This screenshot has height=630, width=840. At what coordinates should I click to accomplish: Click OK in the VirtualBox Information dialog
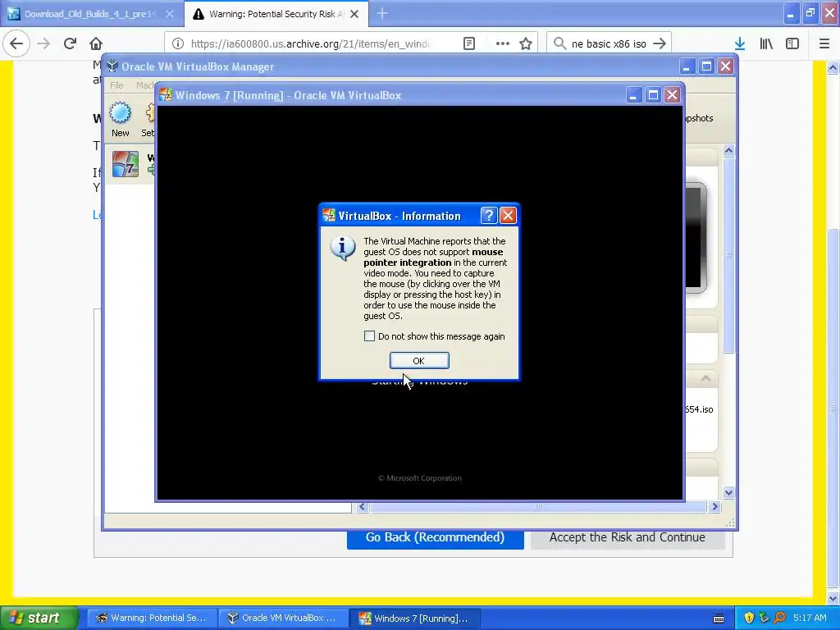pyautogui.click(x=419, y=361)
